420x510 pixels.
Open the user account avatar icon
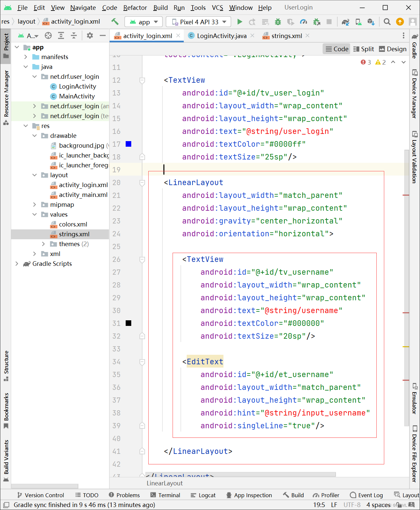(x=413, y=22)
